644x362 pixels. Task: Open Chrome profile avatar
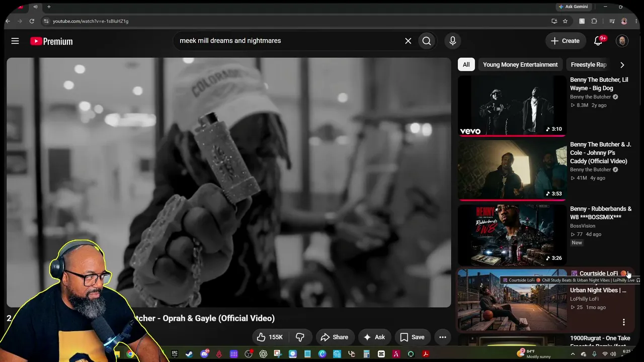pyautogui.click(x=624, y=21)
